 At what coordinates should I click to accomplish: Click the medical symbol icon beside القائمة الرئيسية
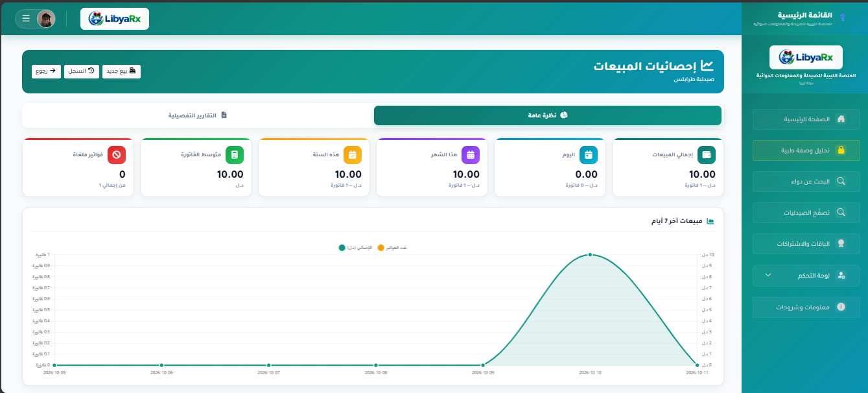pos(843,17)
